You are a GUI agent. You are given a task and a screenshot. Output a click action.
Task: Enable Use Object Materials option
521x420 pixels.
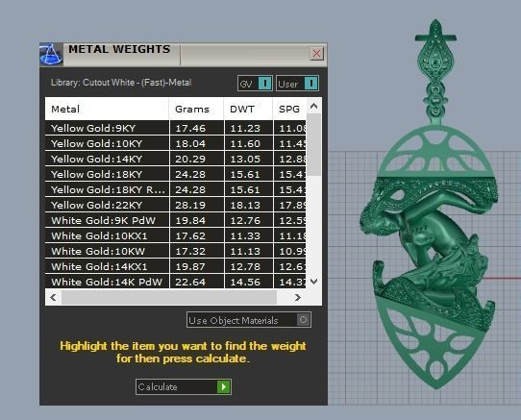point(249,320)
